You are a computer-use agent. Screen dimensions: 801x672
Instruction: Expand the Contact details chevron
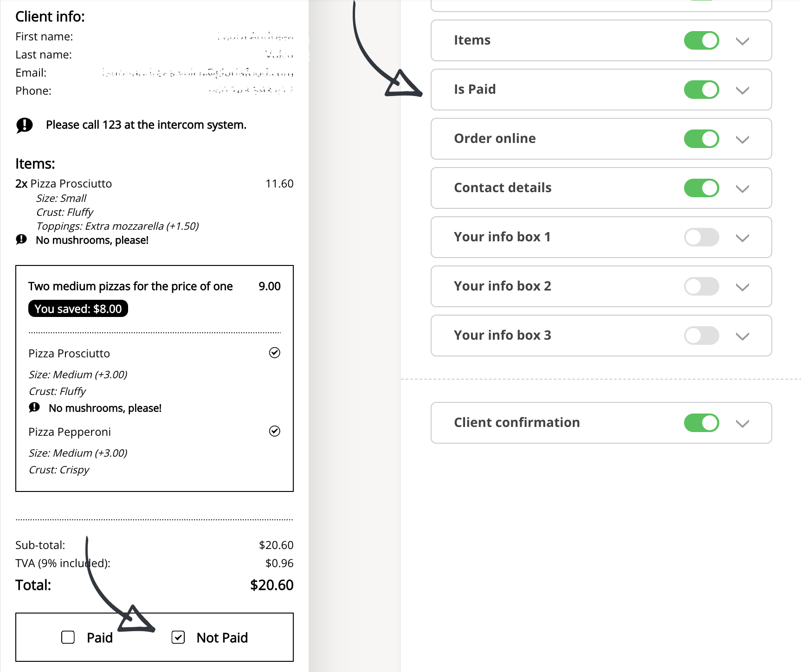point(743,189)
